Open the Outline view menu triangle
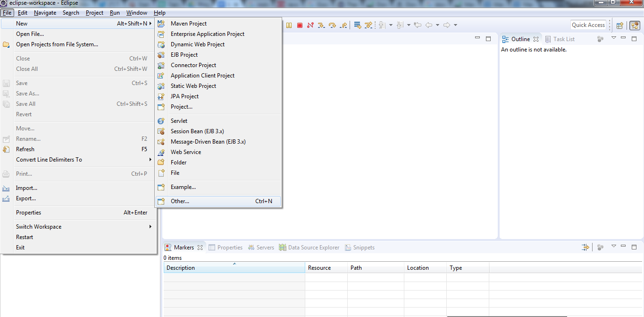Viewport: 644px width, 317px height. click(x=614, y=39)
